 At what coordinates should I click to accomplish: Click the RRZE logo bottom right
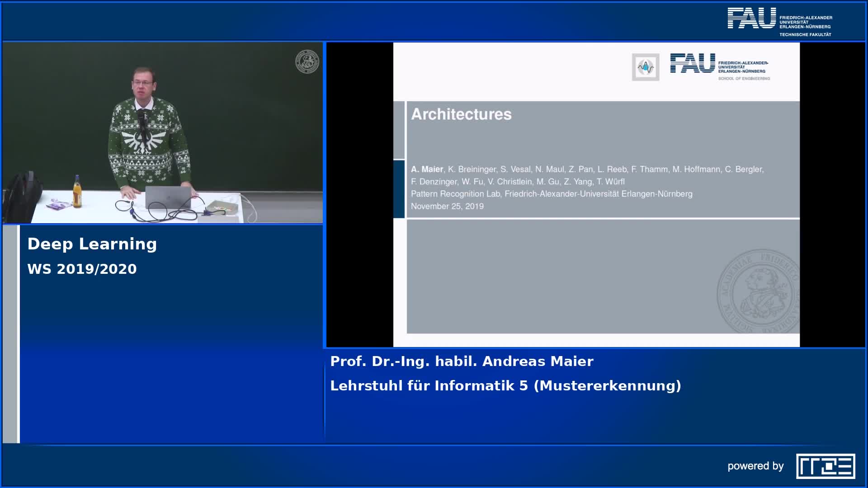(825, 466)
